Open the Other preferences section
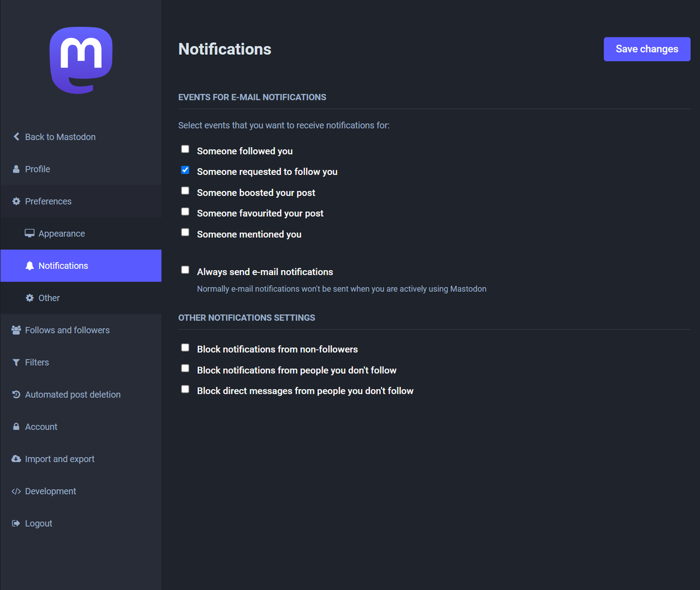Screen dimensions: 700x590 click(49, 298)
